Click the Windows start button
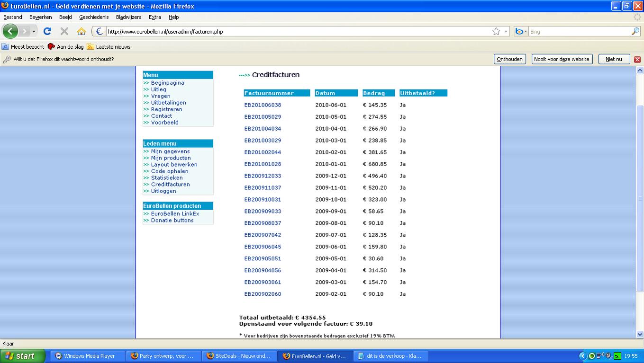 pyautogui.click(x=22, y=356)
